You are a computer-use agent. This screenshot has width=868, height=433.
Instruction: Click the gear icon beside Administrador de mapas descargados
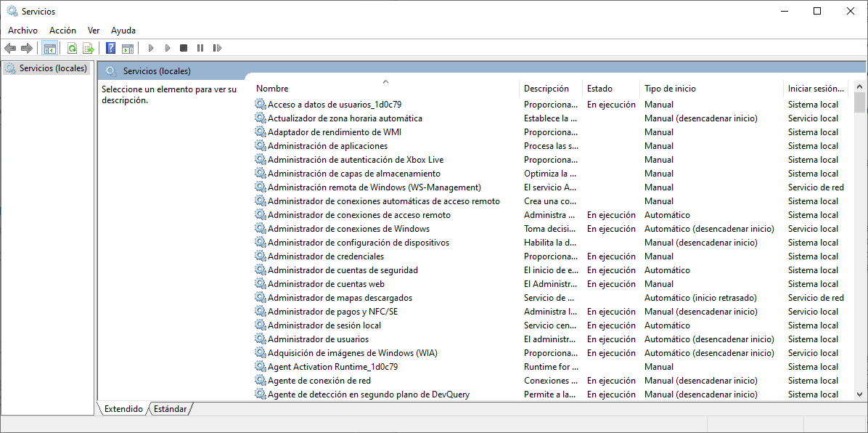pyautogui.click(x=260, y=298)
